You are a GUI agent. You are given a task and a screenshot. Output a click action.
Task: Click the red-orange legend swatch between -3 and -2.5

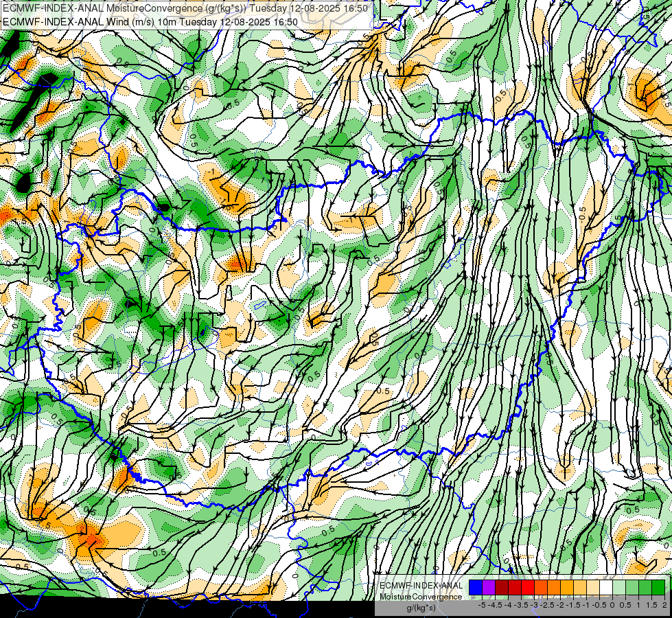click(x=541, y=587)
